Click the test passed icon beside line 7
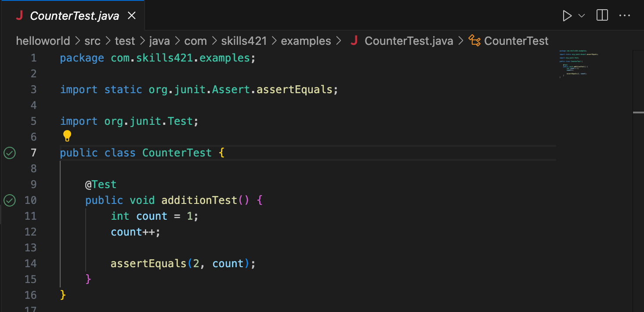644x312 pixels. (x=10, y=153)
